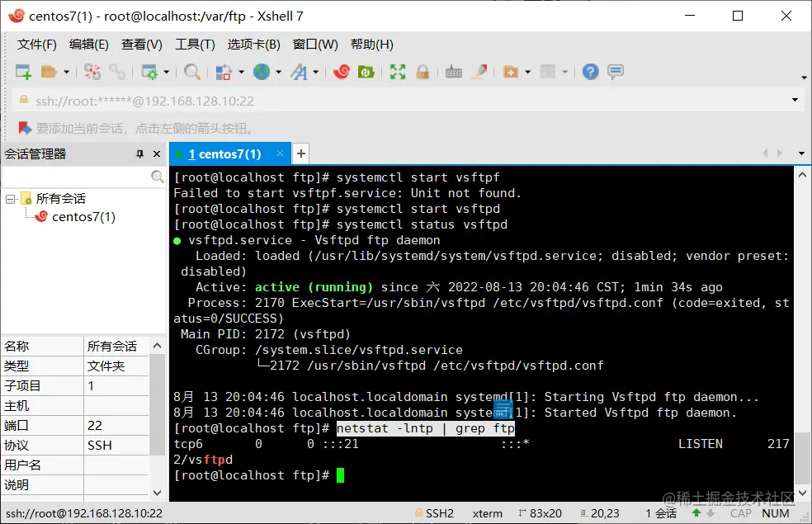Click the xterm status bar entry
Viewport: 812px width, 524px height.
(x=488, y=513)
